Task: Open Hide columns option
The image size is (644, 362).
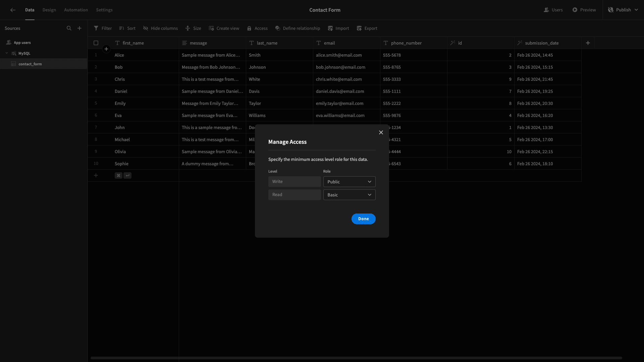Action: (x=160, y=28)
